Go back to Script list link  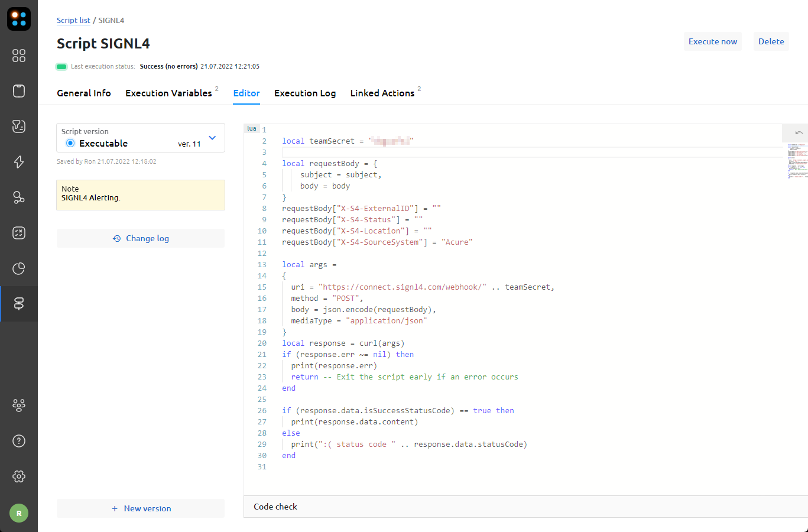tap(73, 20)
